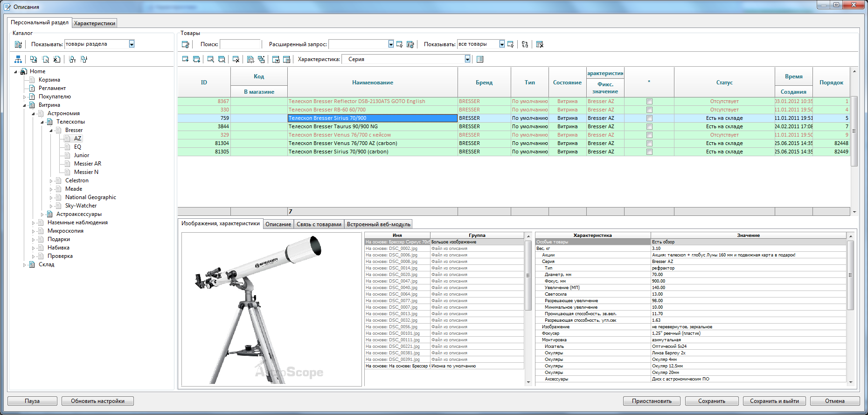Click the move section down icon
Image resolution: width=868 pixels, height=415 pixels.
[x=84, y=59]
